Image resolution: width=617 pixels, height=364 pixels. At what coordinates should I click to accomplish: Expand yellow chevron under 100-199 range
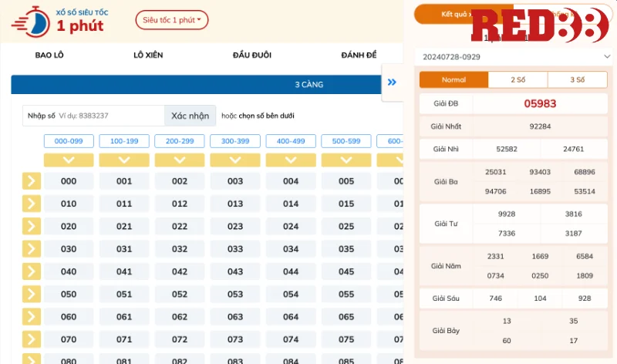tap(124, 160)
